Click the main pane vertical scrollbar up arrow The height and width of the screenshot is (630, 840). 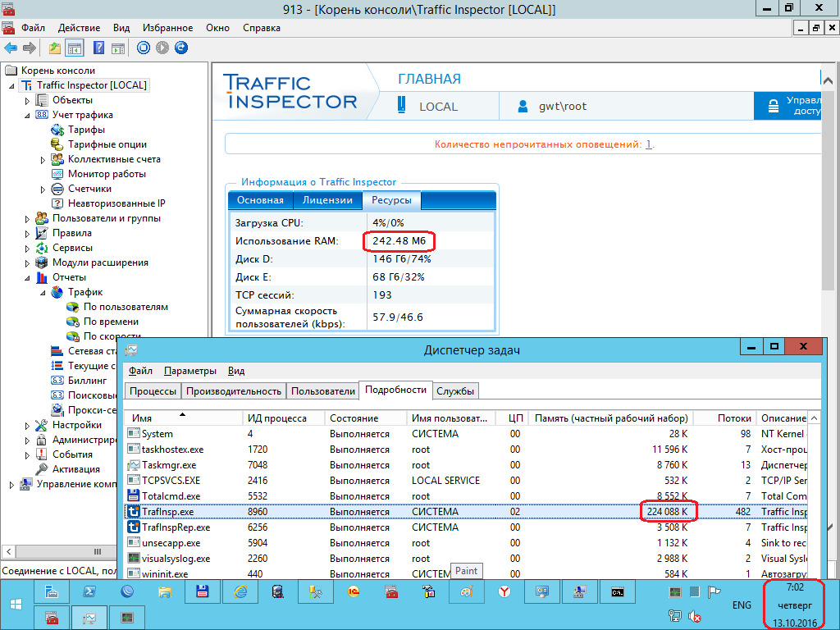pyautogui.click(x=828, y=81)
